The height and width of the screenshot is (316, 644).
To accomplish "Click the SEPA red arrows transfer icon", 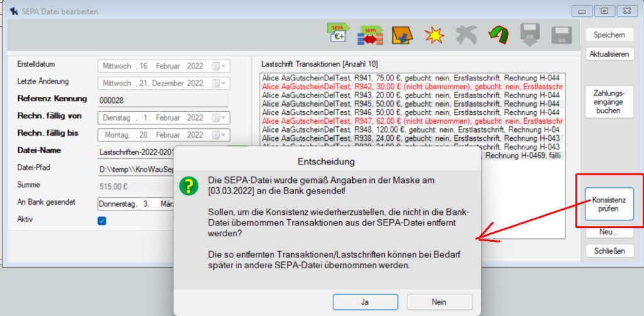I will 370,35.
